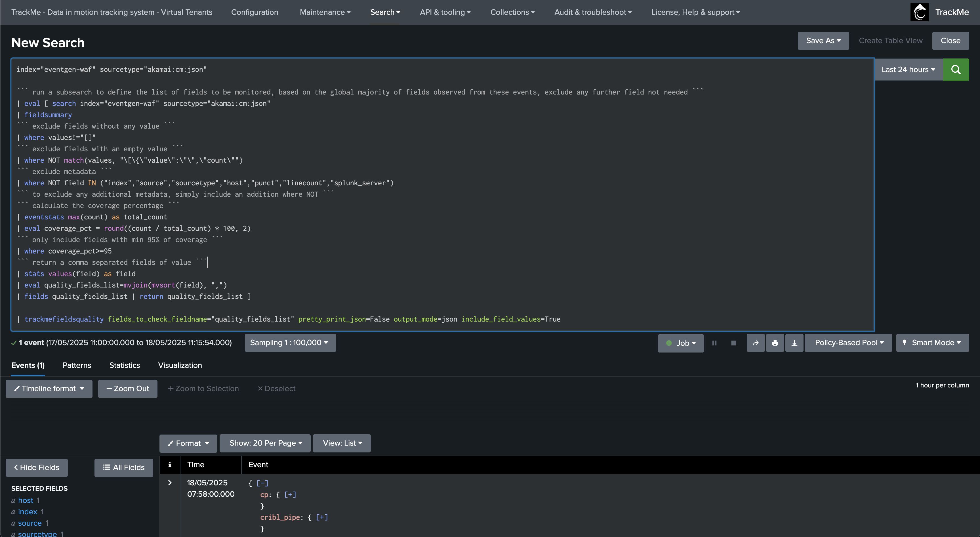
Task: Open Policy-Based Pool dropdown
Action: coord(848,343)
